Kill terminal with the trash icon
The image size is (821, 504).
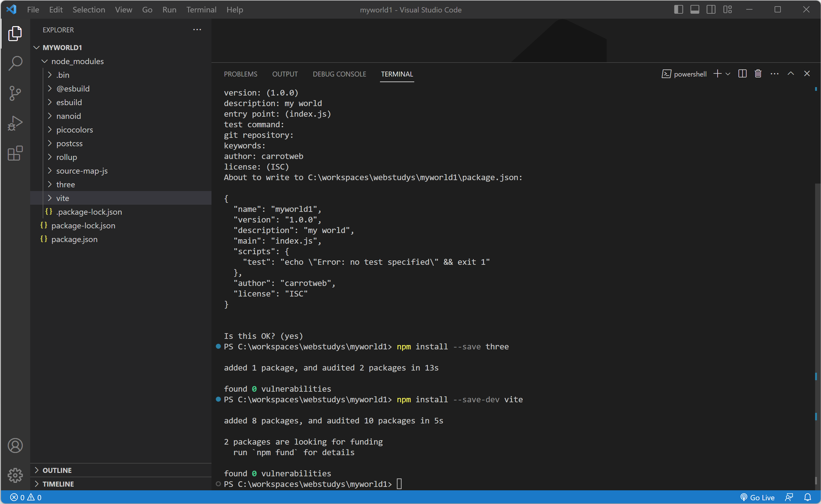coord(758,74)
